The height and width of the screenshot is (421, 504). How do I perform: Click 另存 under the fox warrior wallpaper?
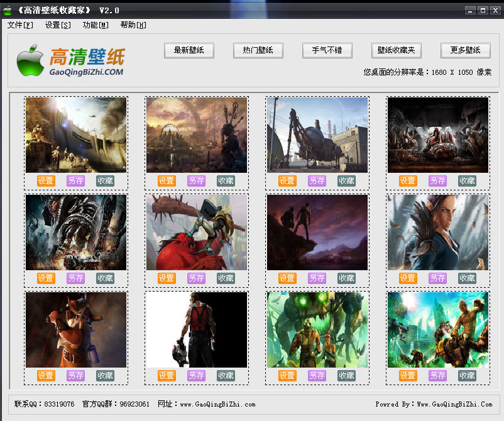[75, 376]
